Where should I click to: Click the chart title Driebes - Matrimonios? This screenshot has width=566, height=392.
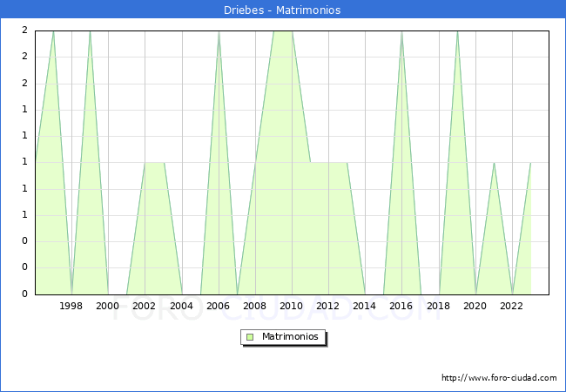pos(282,10)
